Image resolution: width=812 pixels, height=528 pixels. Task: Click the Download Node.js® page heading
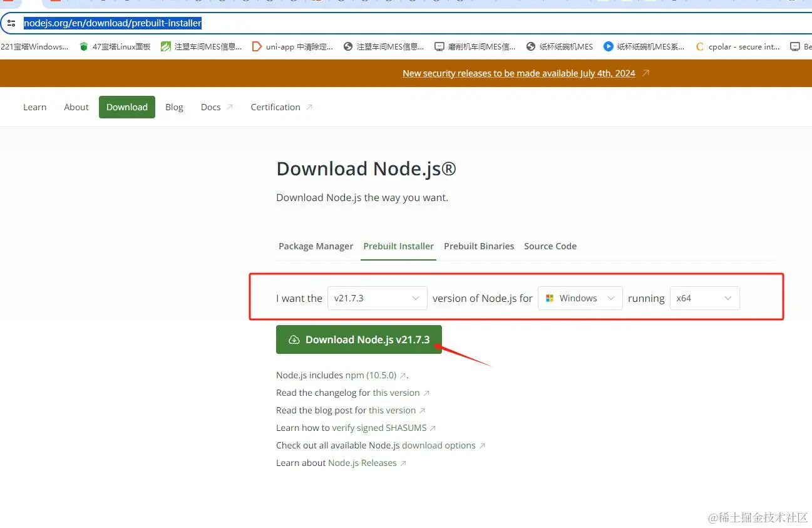coord(366,168)
